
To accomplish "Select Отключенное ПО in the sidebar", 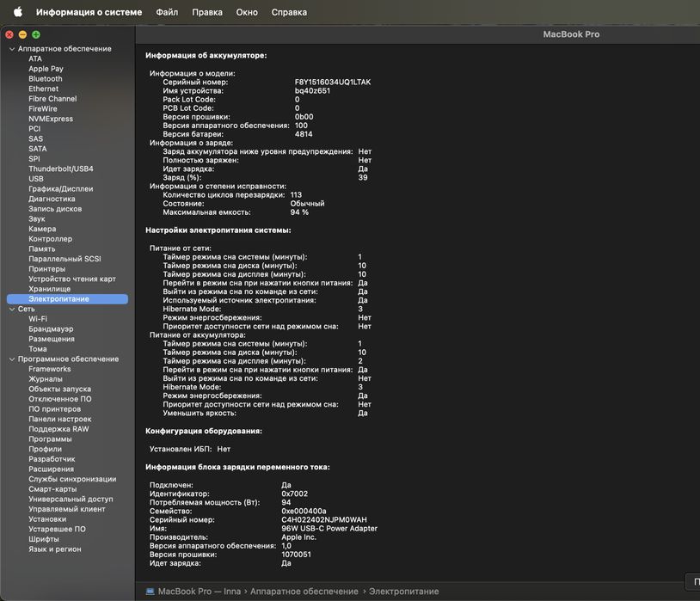I will pyautogui.click(x=60, y=399).
